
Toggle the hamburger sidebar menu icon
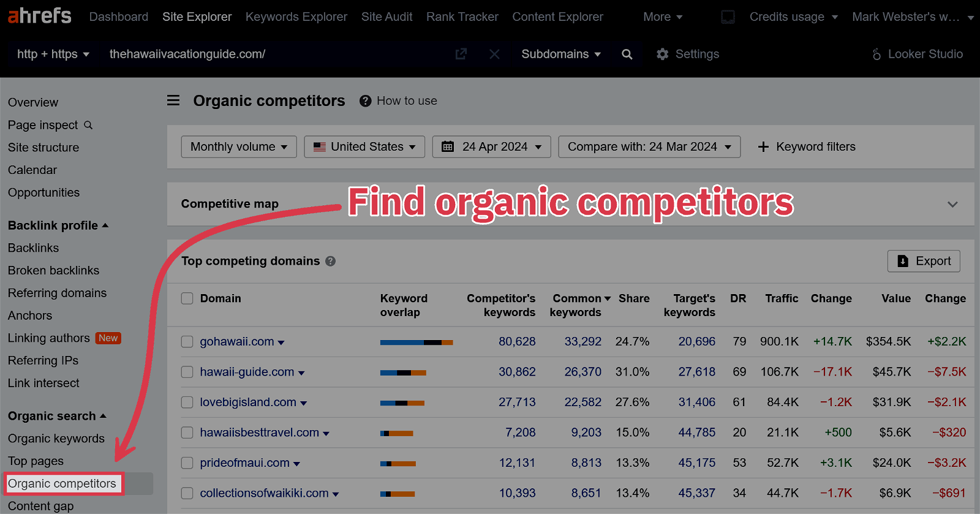tap(173, 100)
